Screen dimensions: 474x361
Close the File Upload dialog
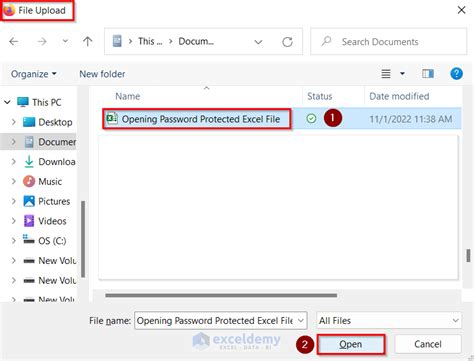[461, 10]
